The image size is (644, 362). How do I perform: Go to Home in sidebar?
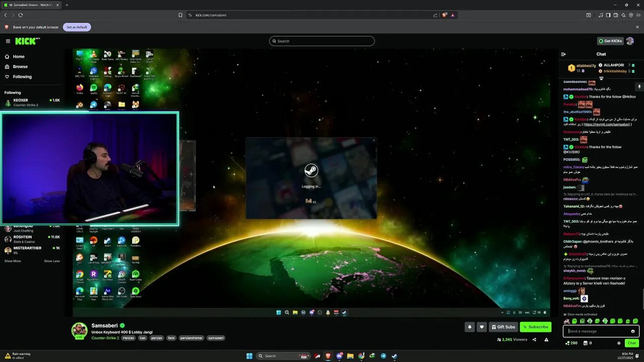pyautogui.click(x=19, y=57)
